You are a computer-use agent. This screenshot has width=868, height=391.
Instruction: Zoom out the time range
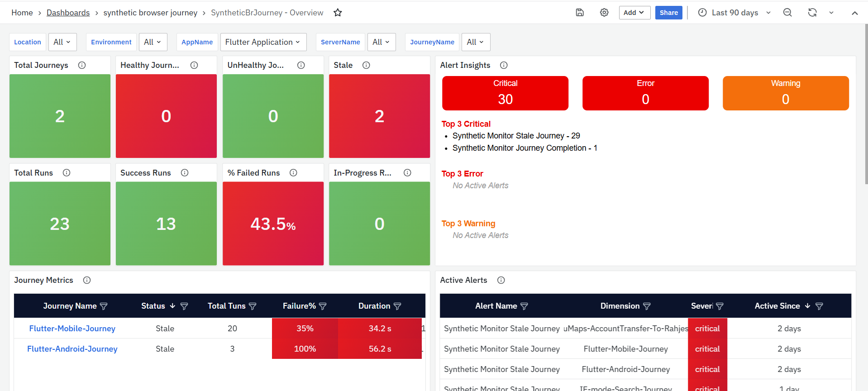click(x=787, y=13)
